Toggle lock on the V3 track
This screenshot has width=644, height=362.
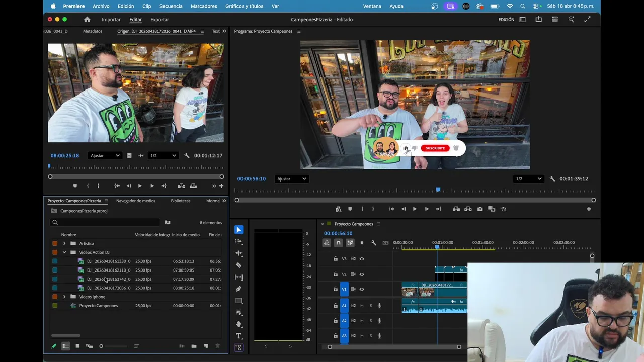coord(336,259)
